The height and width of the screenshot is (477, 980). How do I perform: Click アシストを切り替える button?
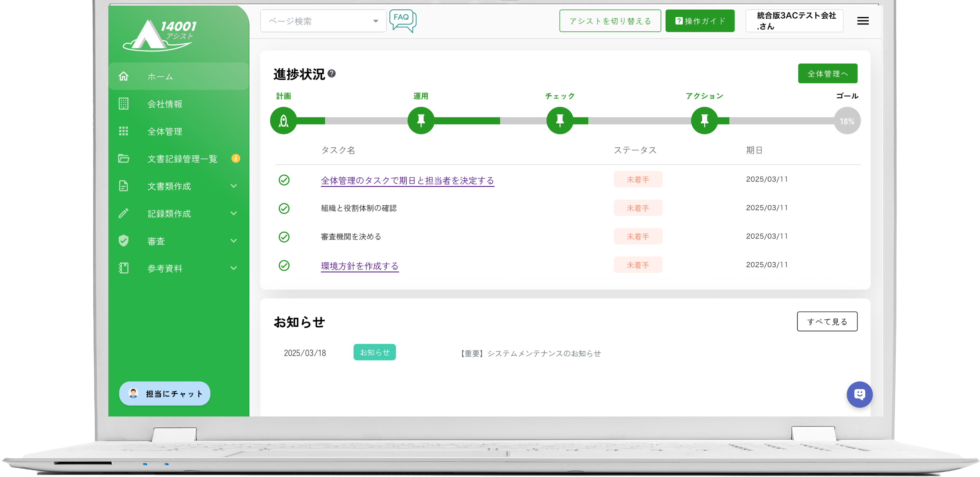(x=610, y=21)
